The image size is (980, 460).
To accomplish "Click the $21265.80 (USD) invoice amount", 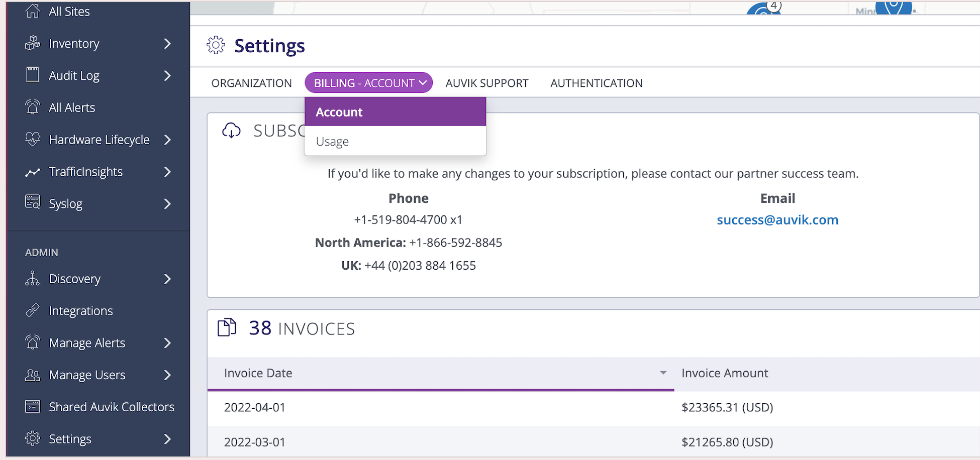I will click(x=727, y=442).
